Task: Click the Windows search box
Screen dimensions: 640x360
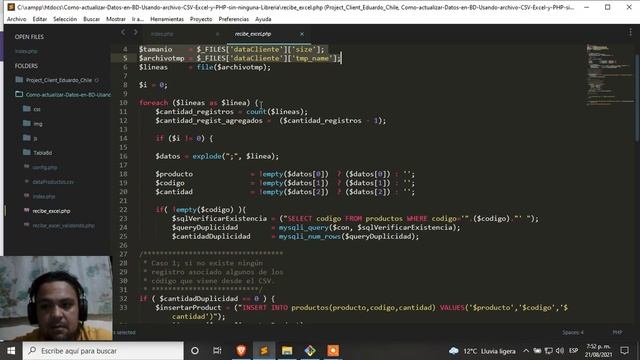Action: (x=103, y=351)
